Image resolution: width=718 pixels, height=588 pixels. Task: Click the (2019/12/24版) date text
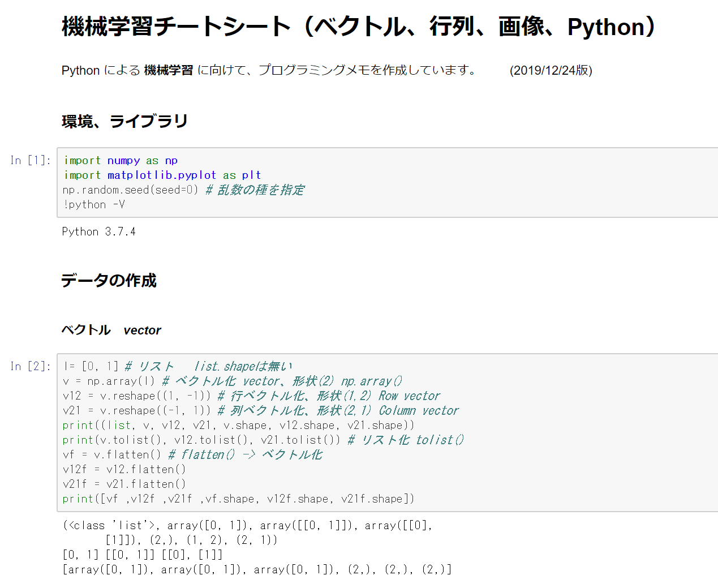click(551, 70)
